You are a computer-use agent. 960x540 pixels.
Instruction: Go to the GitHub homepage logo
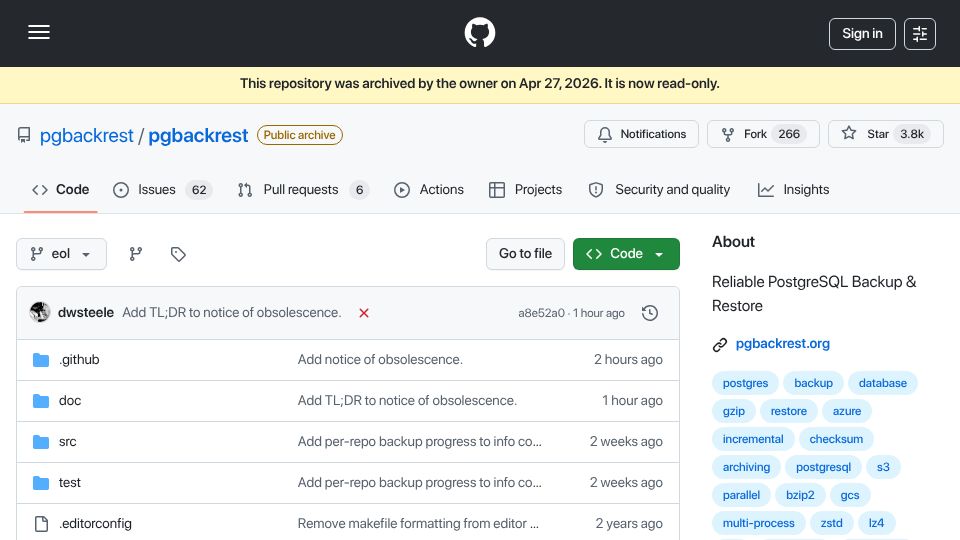click(x=479, y=32)
